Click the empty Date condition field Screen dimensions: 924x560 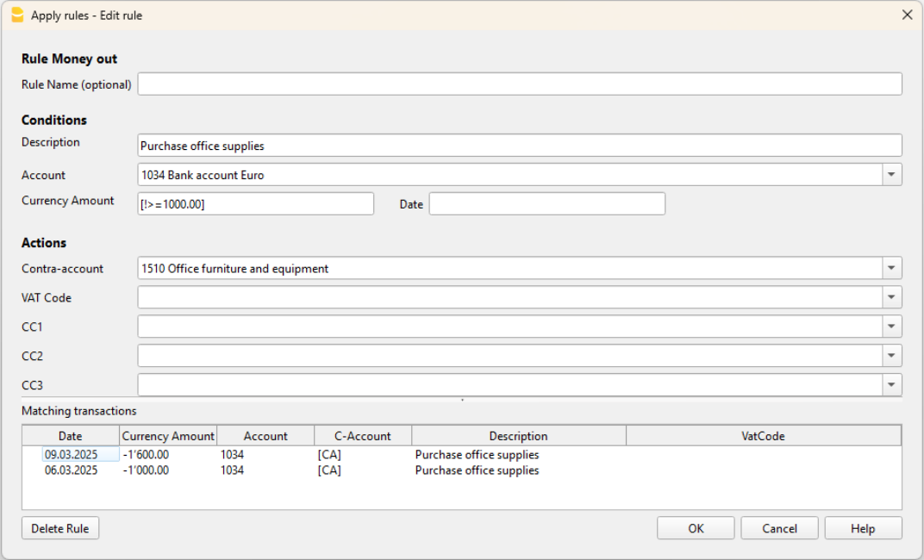point(547,203)
